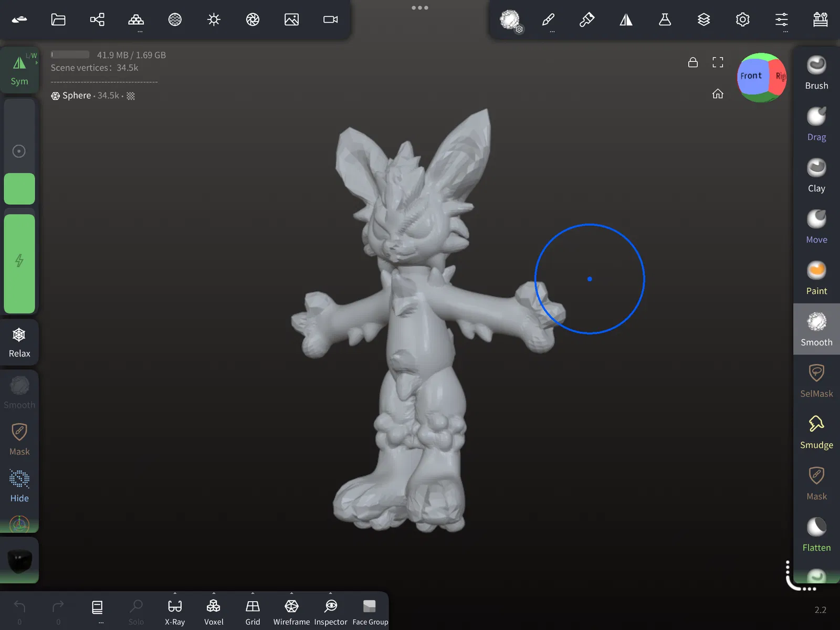Select the Brush tool
The height and width of the screenshot is (630, 840).
(x=816, y=72)
